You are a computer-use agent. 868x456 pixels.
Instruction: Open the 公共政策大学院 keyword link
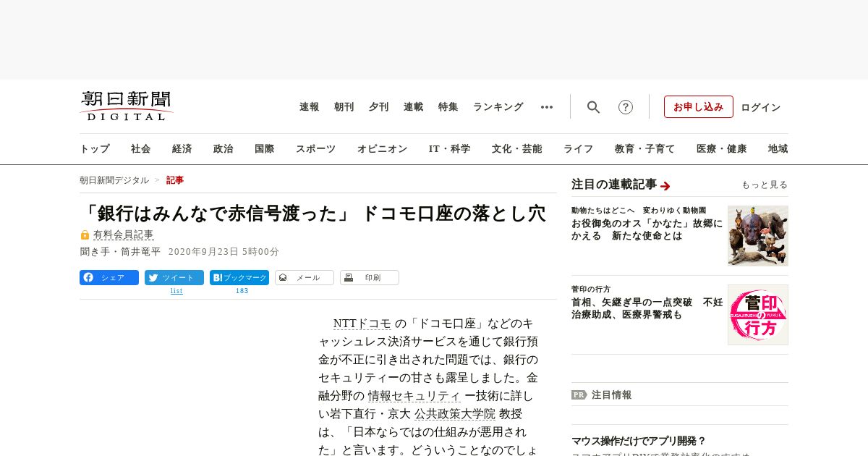(x=455, y=414)
